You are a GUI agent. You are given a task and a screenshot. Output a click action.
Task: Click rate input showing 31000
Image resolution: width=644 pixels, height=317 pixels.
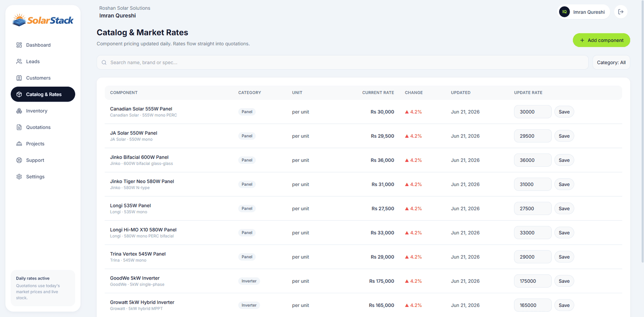(533, 184)
